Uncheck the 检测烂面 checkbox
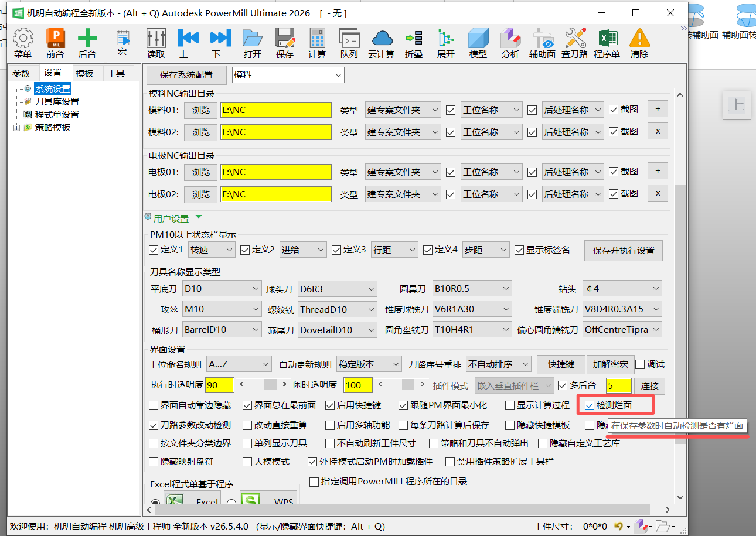Viewport: 756px width, 536px height. [x=590, y=405]
